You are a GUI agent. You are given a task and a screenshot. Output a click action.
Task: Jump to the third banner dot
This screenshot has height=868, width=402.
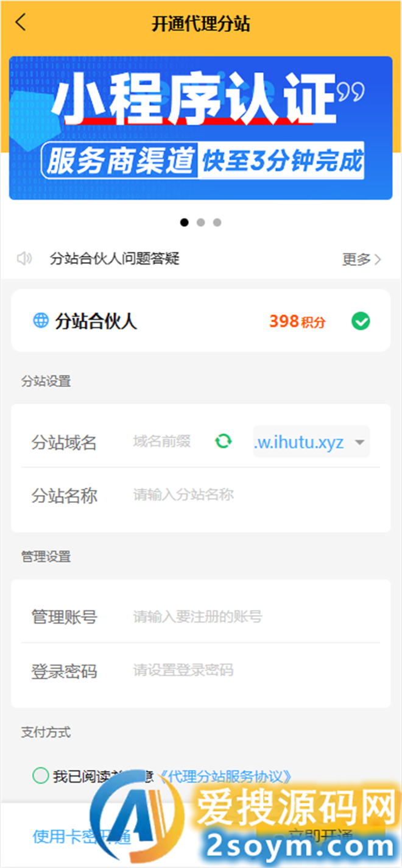(217, 222)
